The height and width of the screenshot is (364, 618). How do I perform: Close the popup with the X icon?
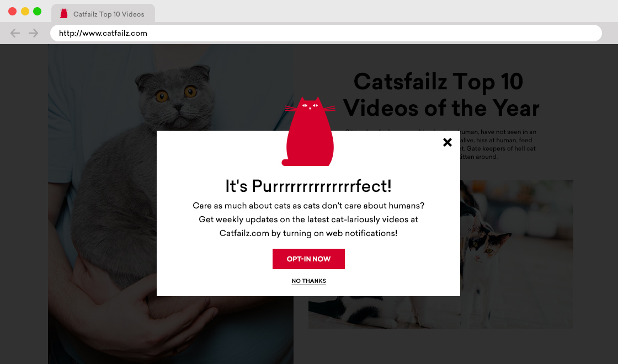coord(447,142)
